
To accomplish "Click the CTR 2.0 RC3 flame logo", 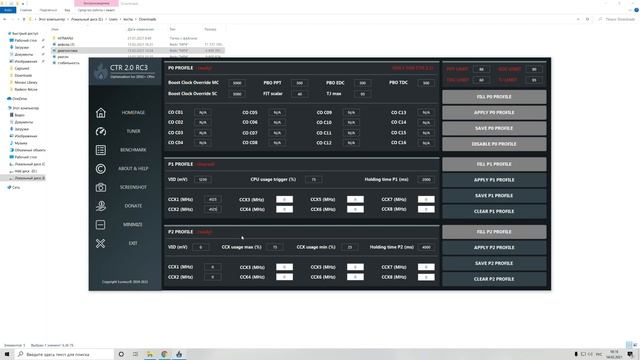I will (100, 72).
